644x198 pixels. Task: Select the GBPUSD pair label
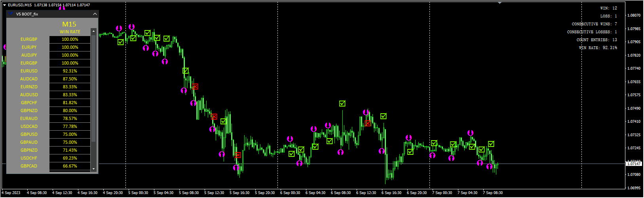tap(29, 134)
